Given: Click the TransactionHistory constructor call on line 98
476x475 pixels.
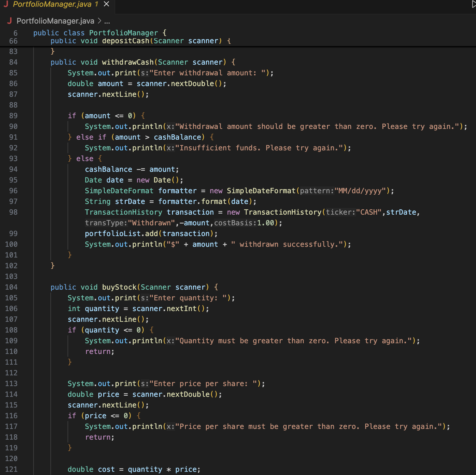Looking at the screenshot, I should coord(282,212).
